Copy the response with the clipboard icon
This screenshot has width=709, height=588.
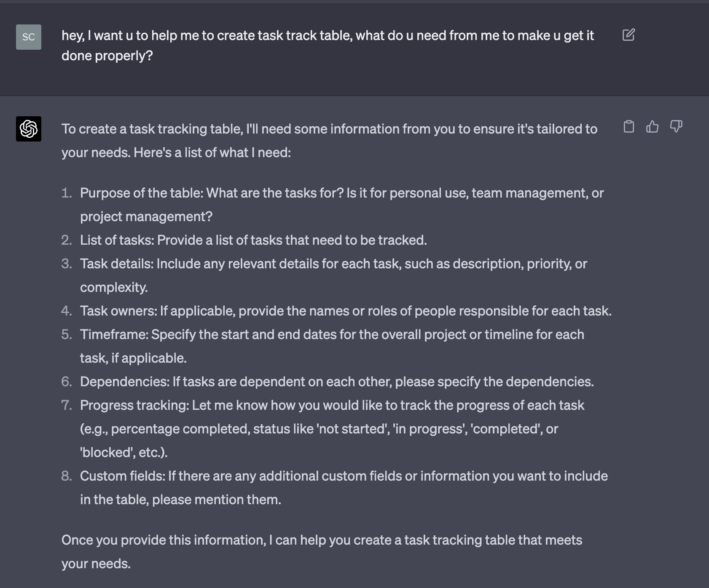tap(628, 126)
